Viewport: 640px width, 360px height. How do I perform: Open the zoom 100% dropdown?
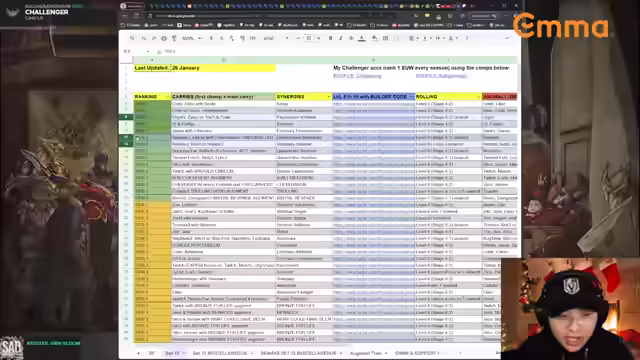[x=191, y=38]
